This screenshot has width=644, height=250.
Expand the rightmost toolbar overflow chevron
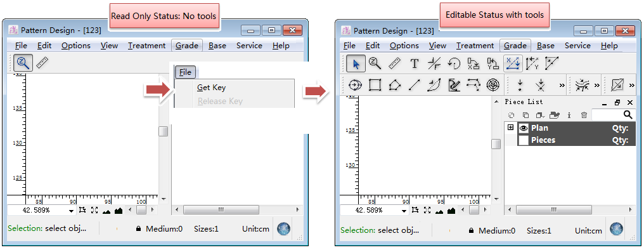[x=632, y=86]
